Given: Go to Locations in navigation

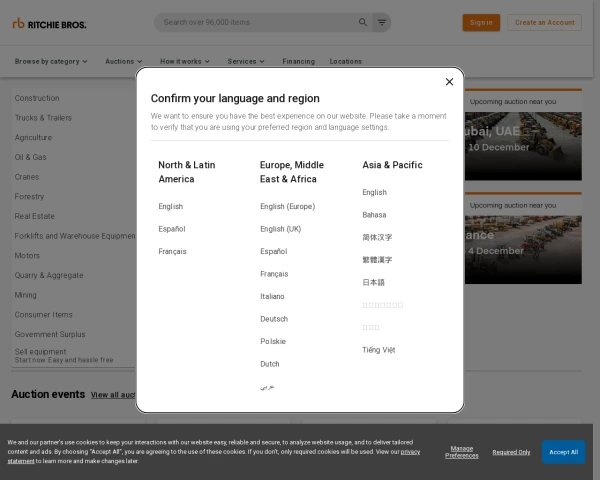Looking at the screenshot, I should 346,61.
